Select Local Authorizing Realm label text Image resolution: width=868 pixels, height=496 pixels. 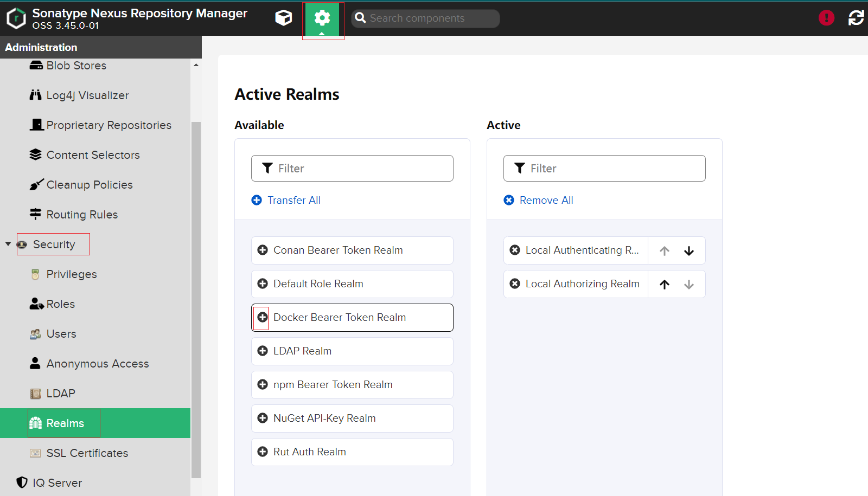tap(583, 284)
